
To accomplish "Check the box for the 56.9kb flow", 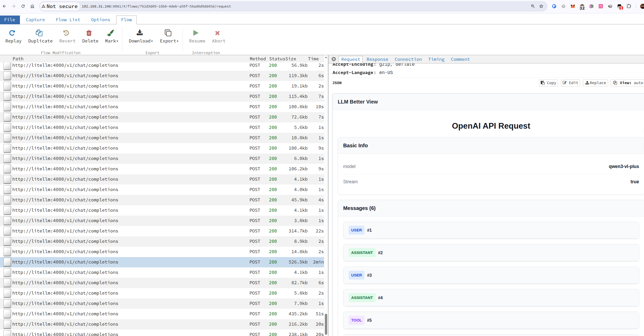I will [7, 65].
